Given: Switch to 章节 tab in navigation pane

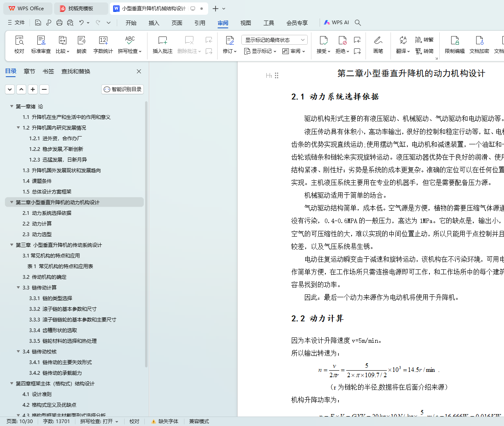Looking at the screenshot, I should 30,71.
